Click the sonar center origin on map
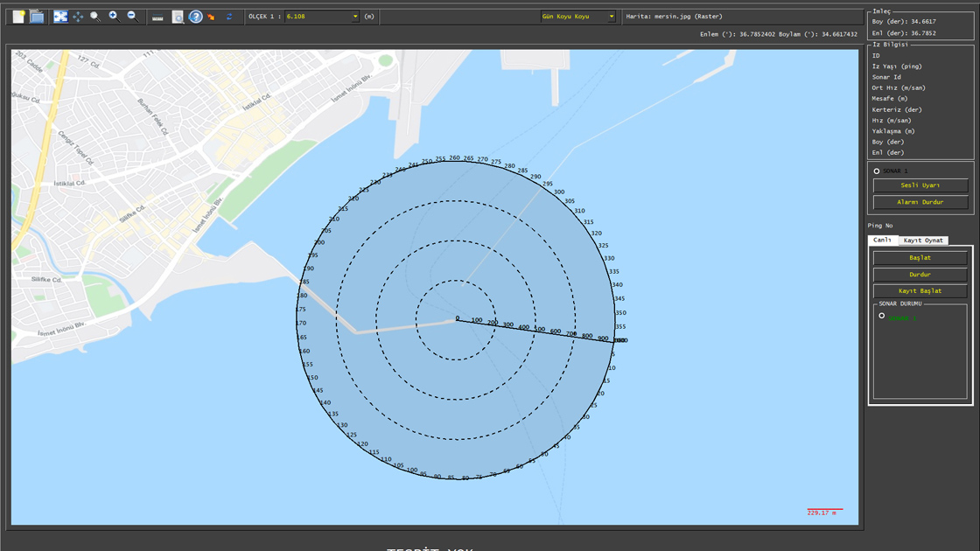Image resolution: width=980 pixels, height=551 pixels. pyautogui.click(x=456, y=320)
